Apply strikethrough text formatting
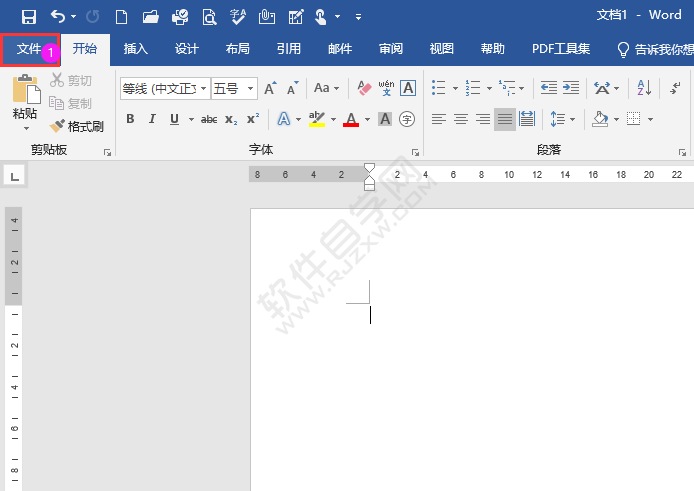This screenshot has width=694, height=491. [209, 119]
